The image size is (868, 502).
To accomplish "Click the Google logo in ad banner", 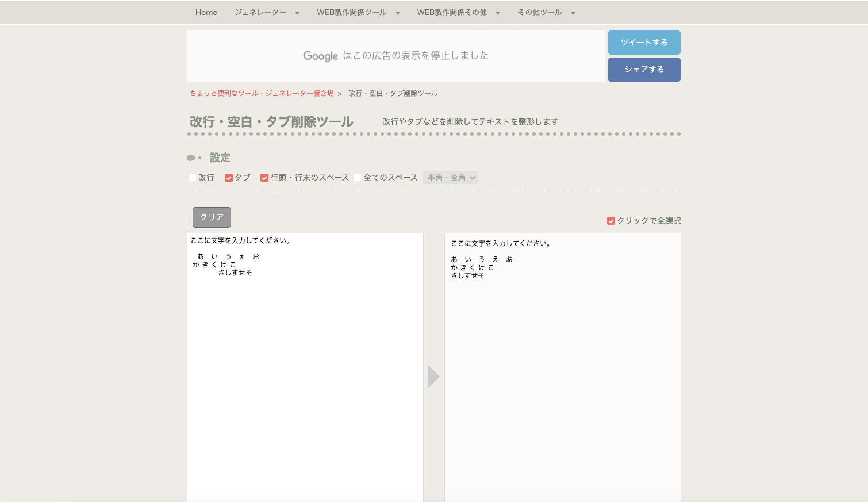I will pos(320,56).
